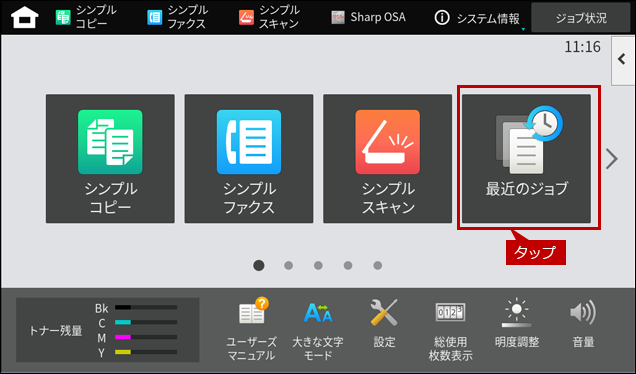Select シンプルコピー in top bar
This screenshot has width=636, height=374.
[x=86, y=17]
